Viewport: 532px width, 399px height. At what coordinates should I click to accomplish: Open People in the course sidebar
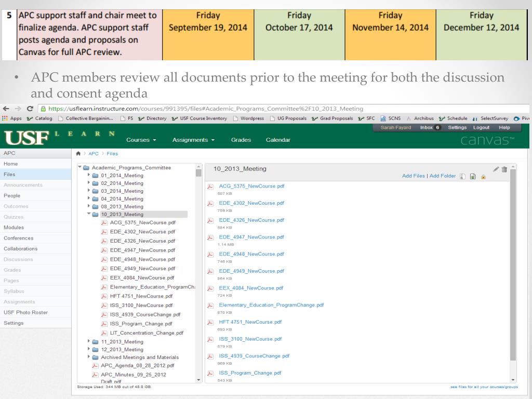tap(36, 196)
